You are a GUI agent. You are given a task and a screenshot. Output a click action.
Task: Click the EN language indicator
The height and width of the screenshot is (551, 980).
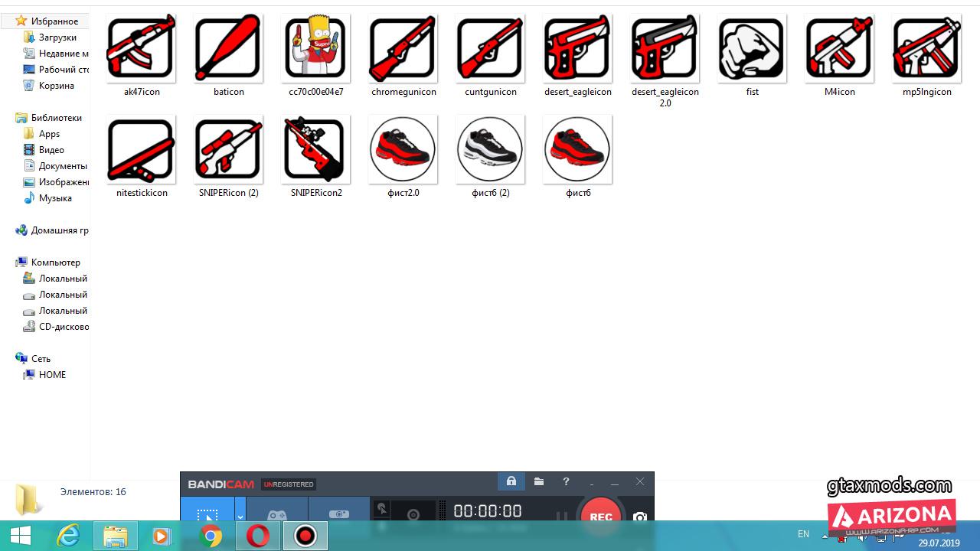pyautogui.click(x=803, y=534)
